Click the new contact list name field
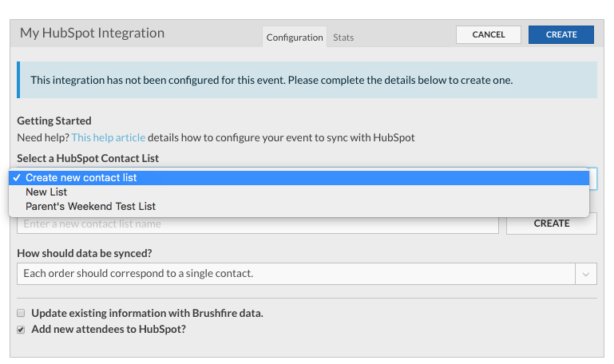Viewport: 614px width, 364px height. pyautogui.click(x=258, y=224)
